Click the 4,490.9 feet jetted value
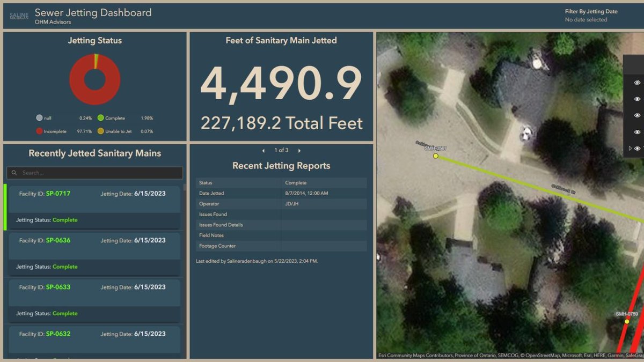Viewport: 644px width, 362px height. (281, 82)
